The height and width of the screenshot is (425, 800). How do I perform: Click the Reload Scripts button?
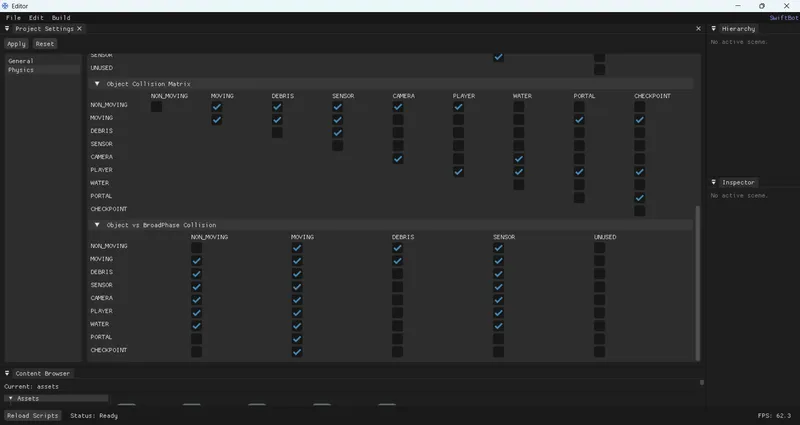(x=33, y=416)
